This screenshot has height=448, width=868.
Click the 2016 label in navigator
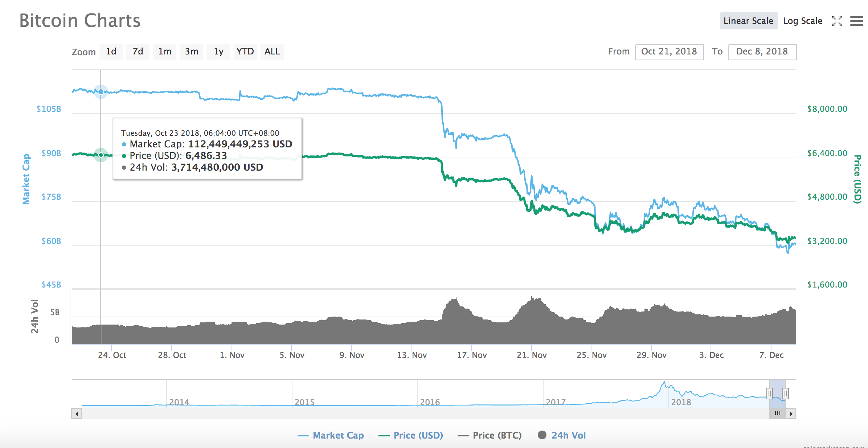click(430, 402)
